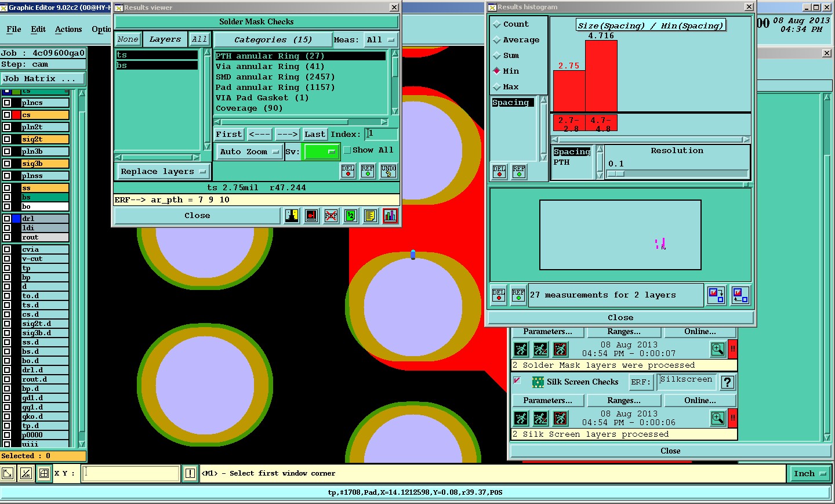Toggle the plncs layer checkbox
The height and width of the screenshot is (504, 835).
pyautogui.click(x=7, y=103)
